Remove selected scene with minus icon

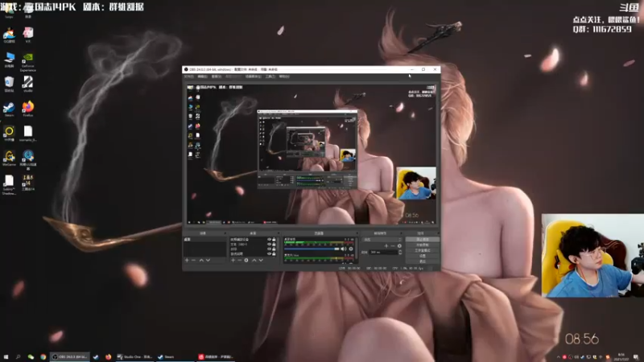[x=193, y=260]
